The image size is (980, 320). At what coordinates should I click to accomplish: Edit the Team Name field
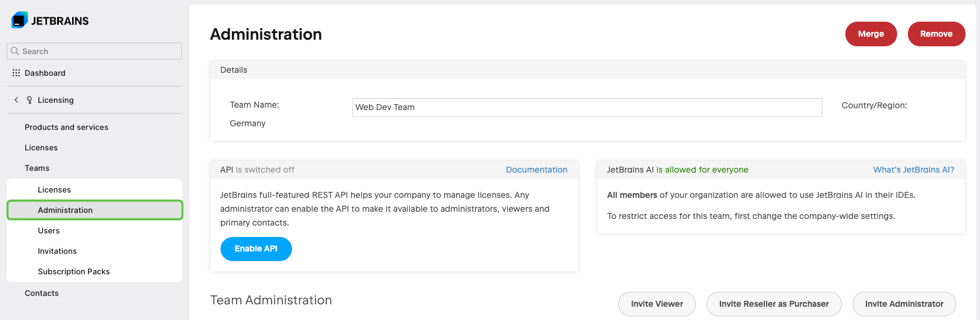coord(587,107)
